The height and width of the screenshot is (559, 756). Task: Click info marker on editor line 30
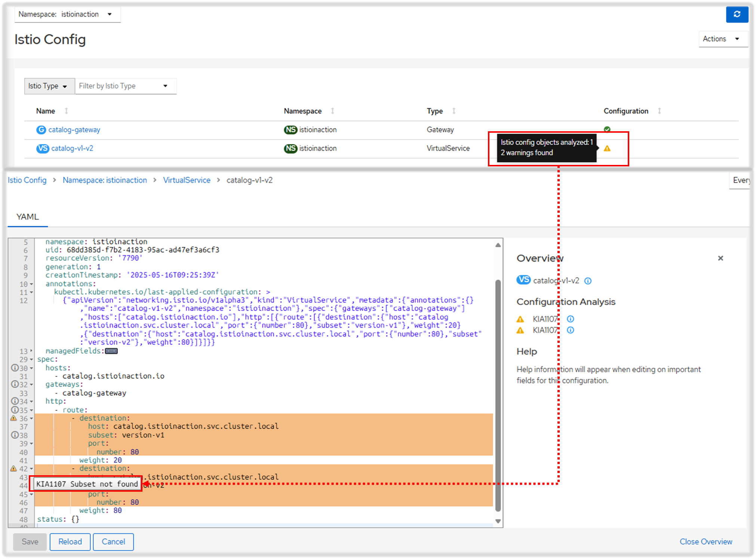[x=15, y=368]
